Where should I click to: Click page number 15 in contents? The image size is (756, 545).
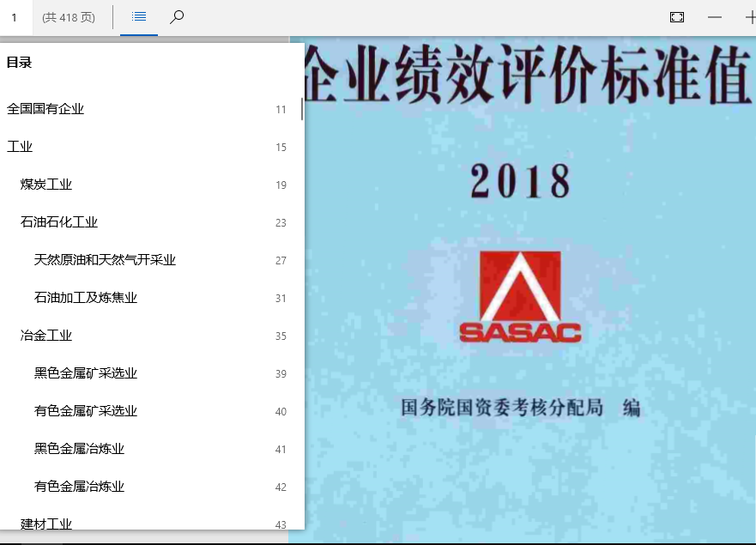click(x=281, y=147)
